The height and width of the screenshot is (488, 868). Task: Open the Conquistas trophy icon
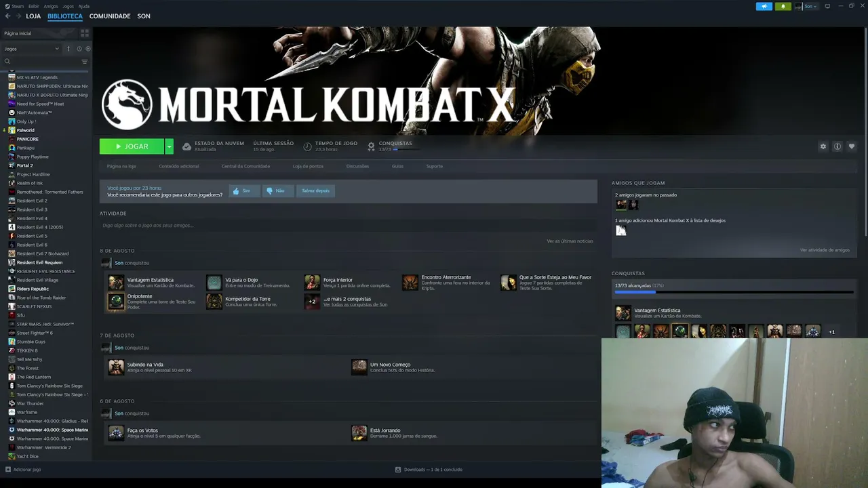coord(371,146)
